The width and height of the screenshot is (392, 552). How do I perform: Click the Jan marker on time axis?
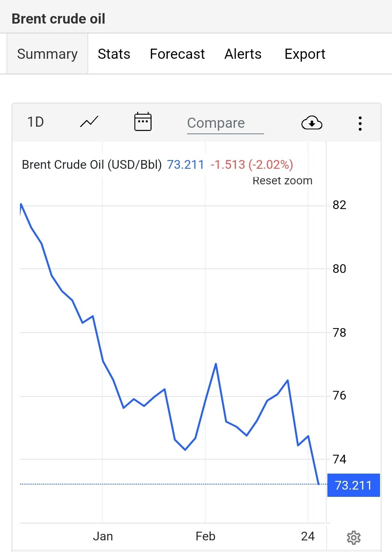103,536
